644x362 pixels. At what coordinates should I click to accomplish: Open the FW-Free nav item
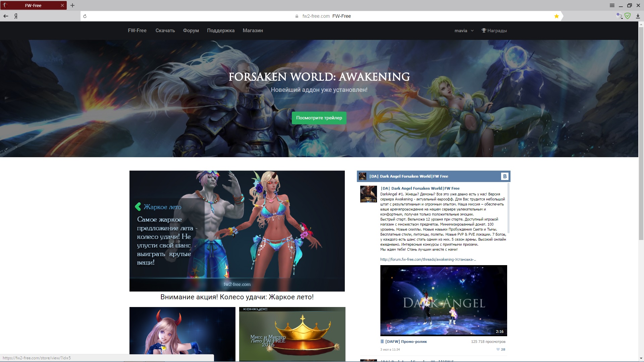[137, 31]
